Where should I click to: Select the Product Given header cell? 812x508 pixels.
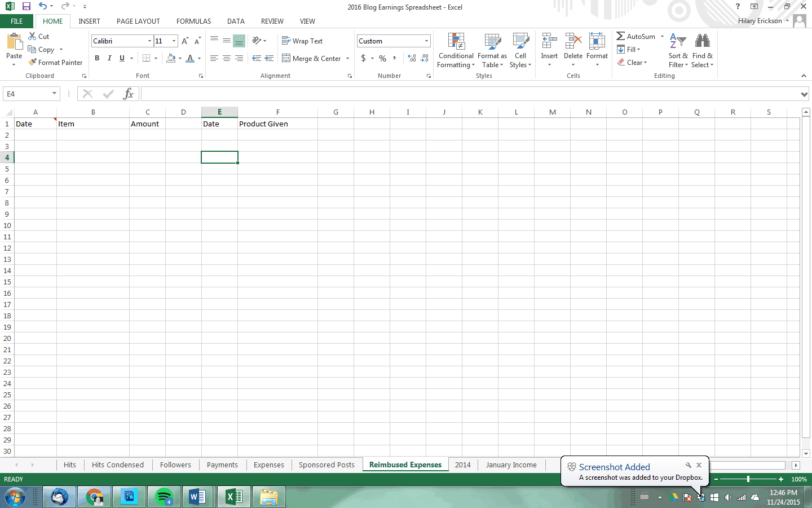tap(277, 124)
